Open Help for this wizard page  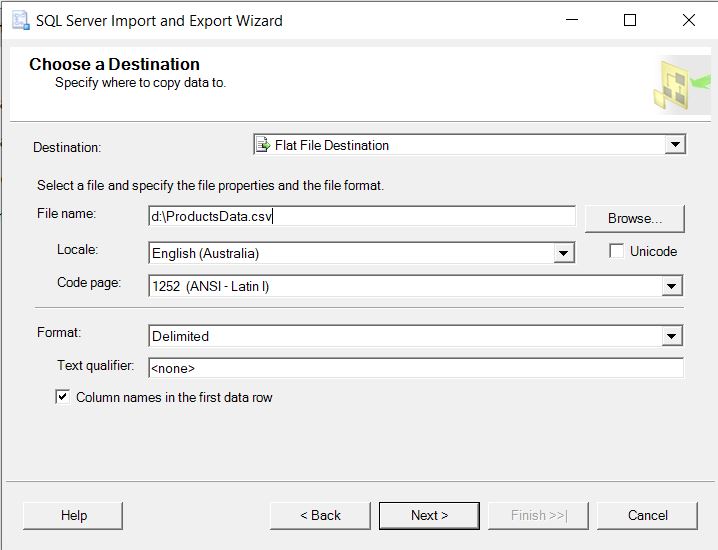pos(73,515)
